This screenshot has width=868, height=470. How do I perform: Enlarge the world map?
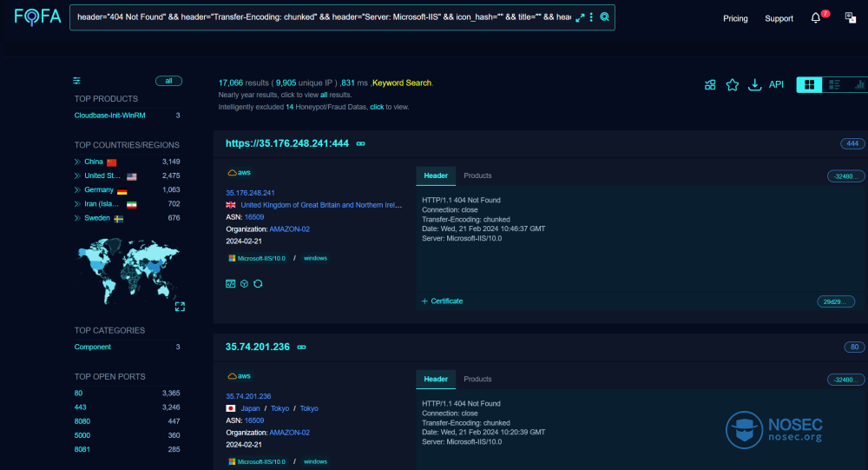click(180, 307)
